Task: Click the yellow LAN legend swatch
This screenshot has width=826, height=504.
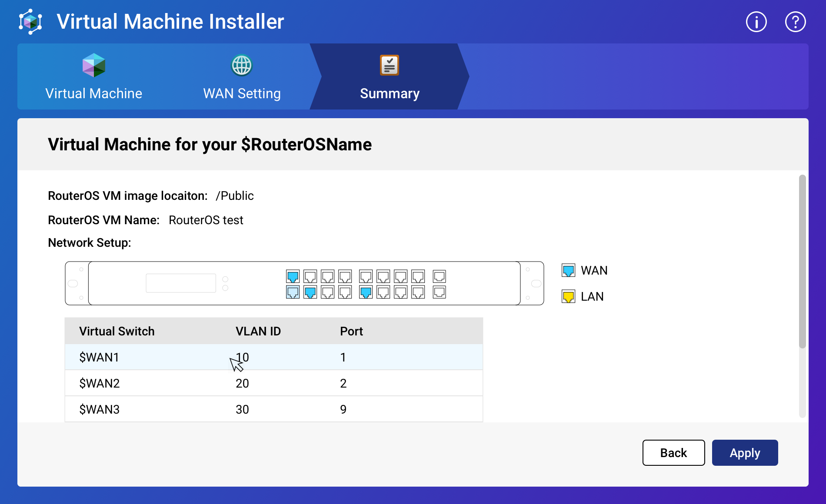Action: pyautogui.click(x=568, y=296)
